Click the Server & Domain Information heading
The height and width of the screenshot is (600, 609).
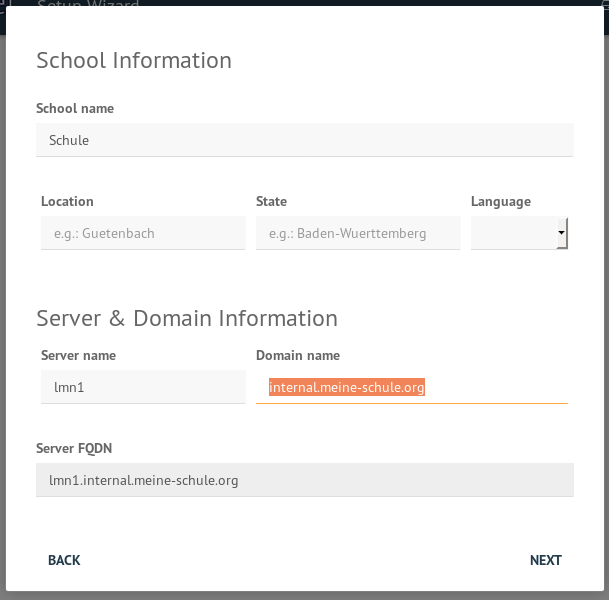click(x=187, y=319)
